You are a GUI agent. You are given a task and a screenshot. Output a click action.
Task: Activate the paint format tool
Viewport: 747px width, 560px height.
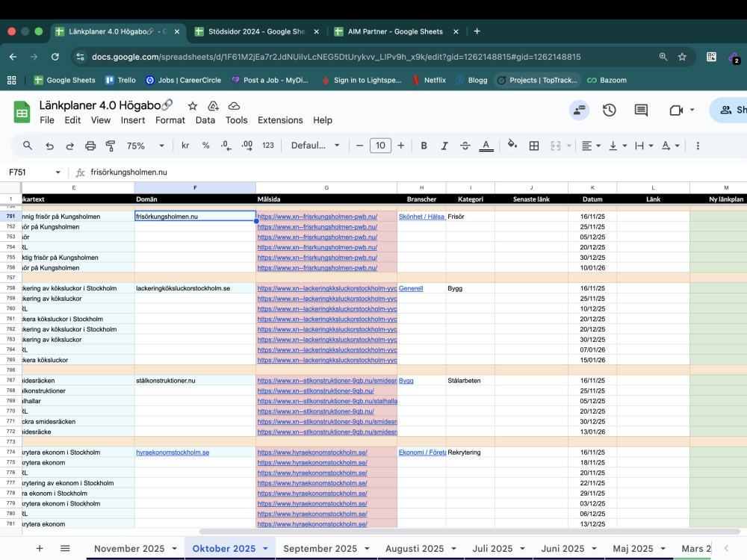click(111, 146)
